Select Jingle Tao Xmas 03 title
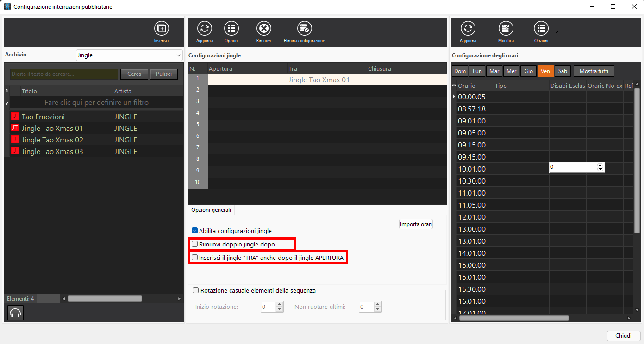Viewport: 644px width, 344px height. tap(52, 151)
